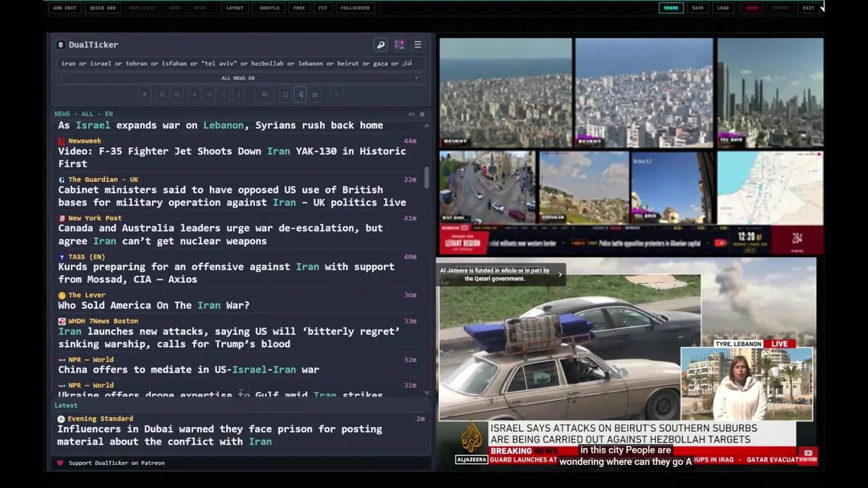Viewport: 868px width, 488px height.
Task: Click the Evening Standard source icon
Action: click(x=61, y=419)
